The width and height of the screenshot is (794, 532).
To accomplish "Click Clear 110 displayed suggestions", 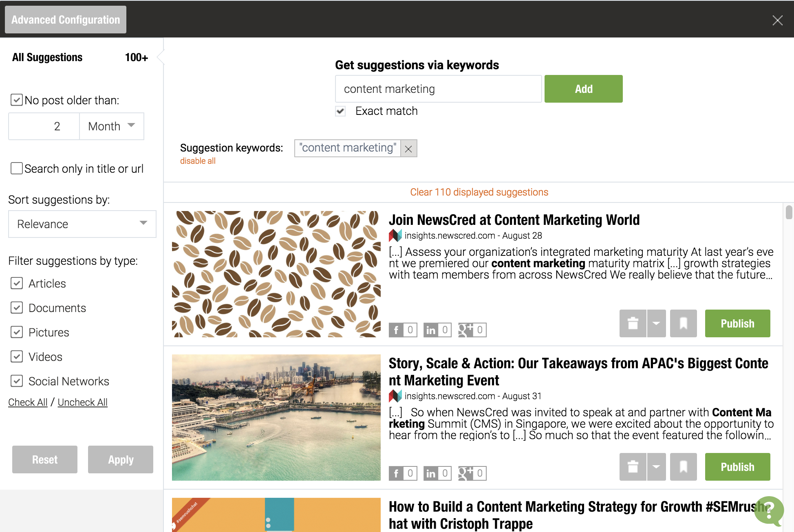I will click(x=479, y=192).
